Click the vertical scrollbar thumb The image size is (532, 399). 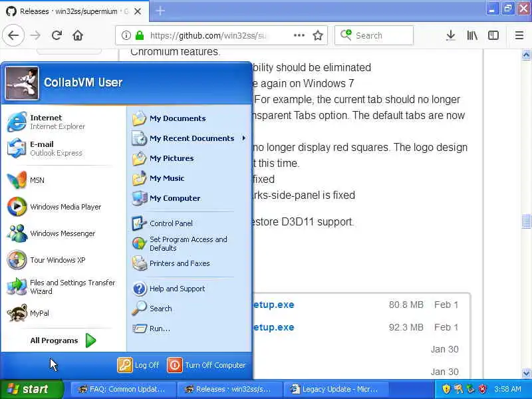coord(526,222)
